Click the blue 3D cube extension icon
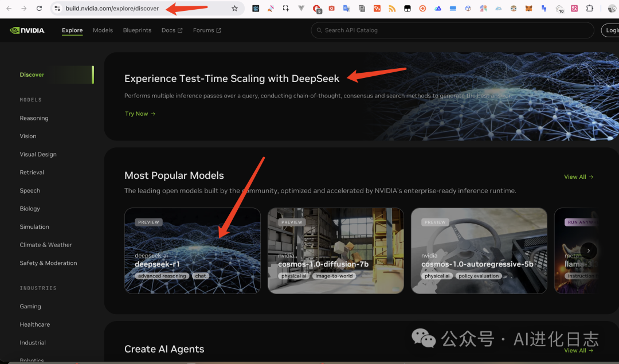Viewport: 619px width, 364px height. tap(468, 8)
